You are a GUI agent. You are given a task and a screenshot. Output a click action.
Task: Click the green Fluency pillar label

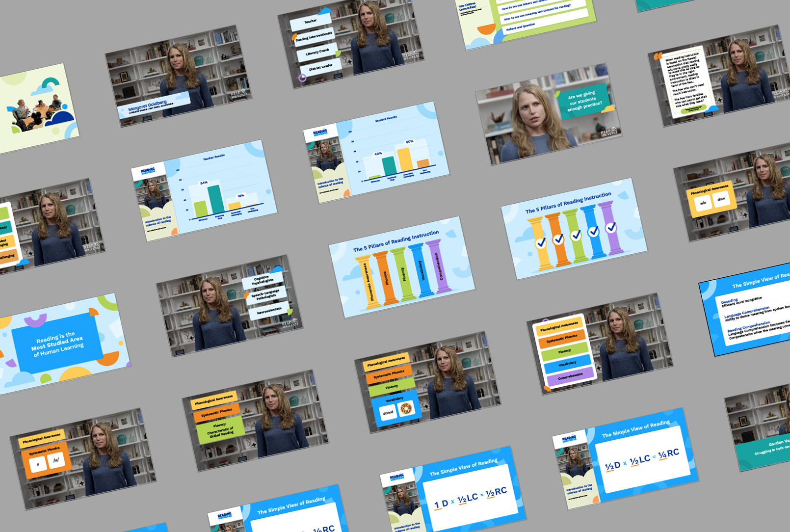coord(403,274)
